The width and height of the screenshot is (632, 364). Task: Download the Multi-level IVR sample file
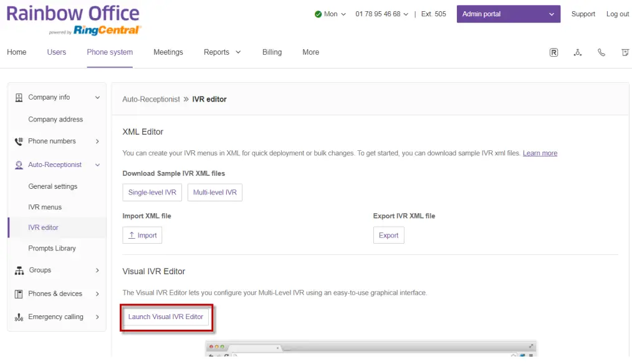tap(214, 193)
